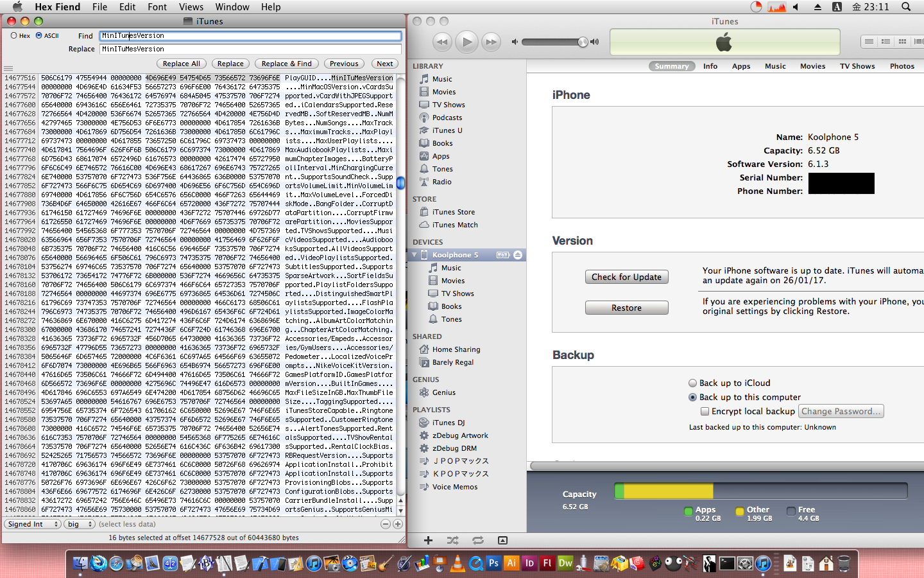Open the Views menu in menu bar

pyautogui.click(x=191, y=7)
